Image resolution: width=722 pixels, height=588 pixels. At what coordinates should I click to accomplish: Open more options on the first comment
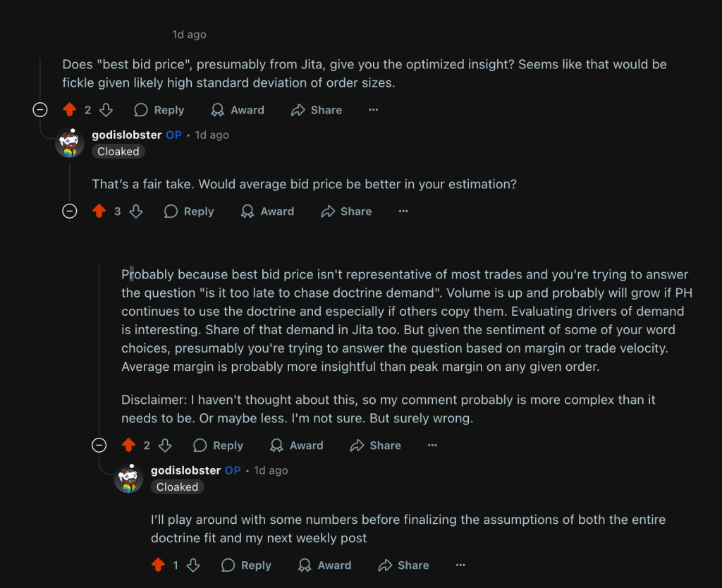point(374,110)
